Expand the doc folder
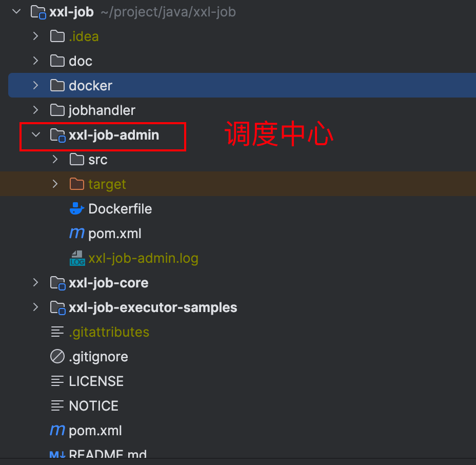Screen dimensions: 476x465 click(35, 61)
